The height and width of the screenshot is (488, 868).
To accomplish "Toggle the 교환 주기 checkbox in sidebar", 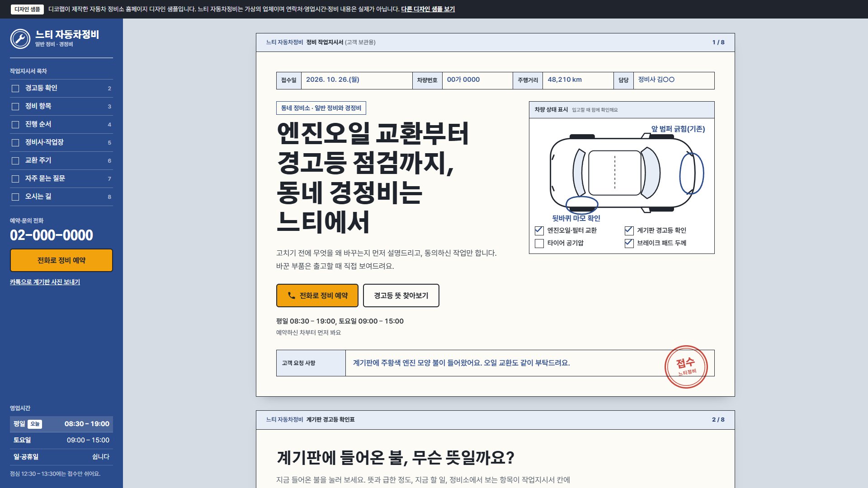I will (15, 161).
